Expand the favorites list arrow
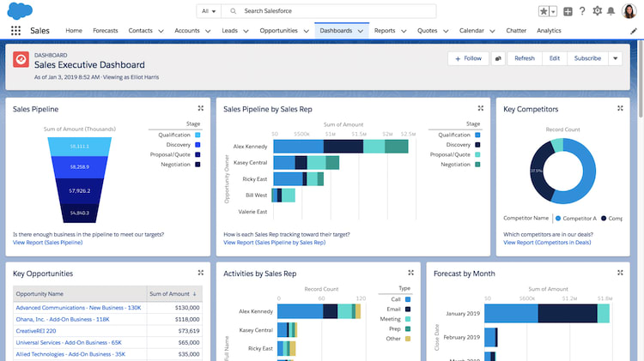The image size is (644, 361). click(553, 11)
